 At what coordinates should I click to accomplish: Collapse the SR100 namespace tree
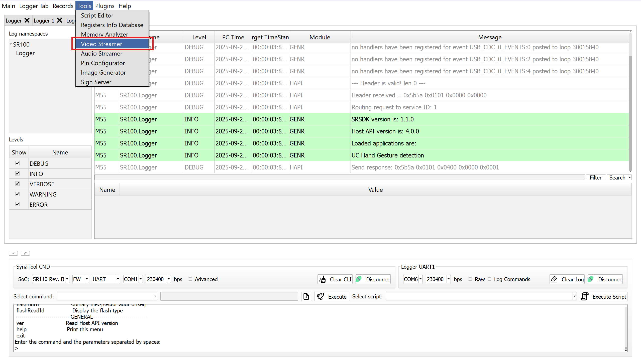point(11,44)
